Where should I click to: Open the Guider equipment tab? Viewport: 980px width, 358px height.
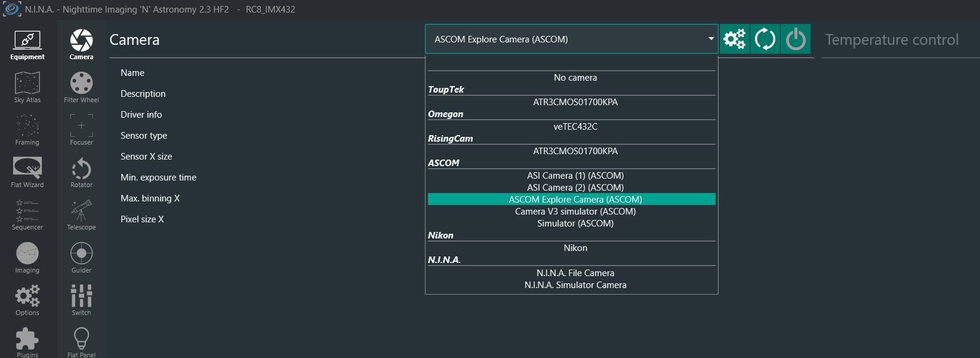(81, 258)
